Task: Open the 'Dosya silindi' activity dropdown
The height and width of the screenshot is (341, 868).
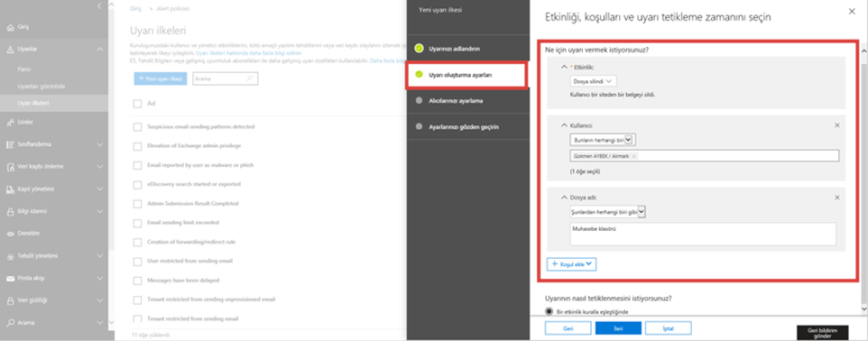Action: (593, 81)
